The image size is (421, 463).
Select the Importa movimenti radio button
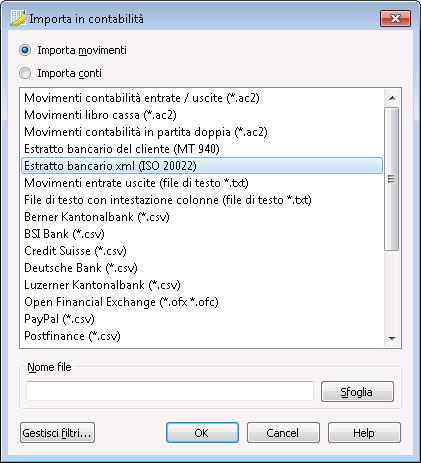25,50
